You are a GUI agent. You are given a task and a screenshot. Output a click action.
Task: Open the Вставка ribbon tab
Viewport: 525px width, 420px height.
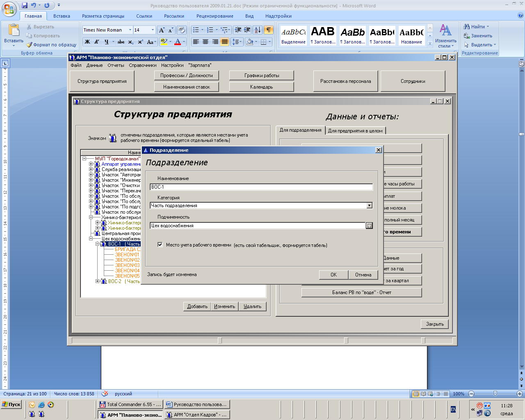tap(62, 16)
